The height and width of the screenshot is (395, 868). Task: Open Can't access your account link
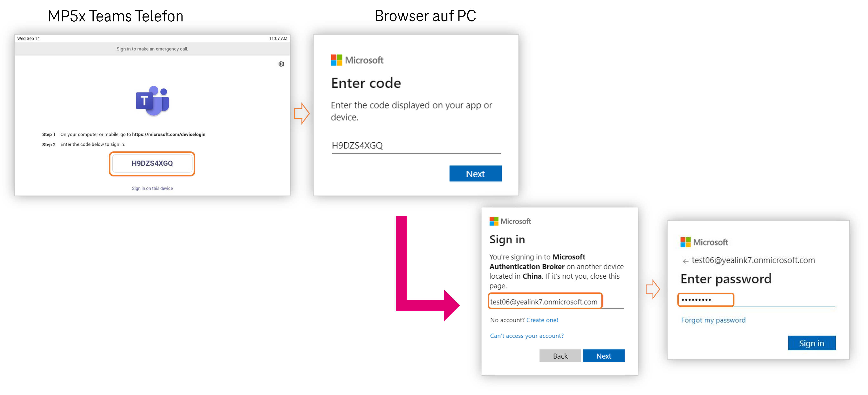pos(526,336)
